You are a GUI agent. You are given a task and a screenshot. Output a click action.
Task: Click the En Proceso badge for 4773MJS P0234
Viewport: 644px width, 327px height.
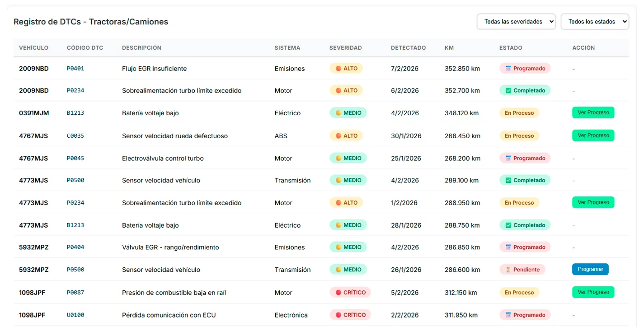pyautogui.click(x=519, y=203)
